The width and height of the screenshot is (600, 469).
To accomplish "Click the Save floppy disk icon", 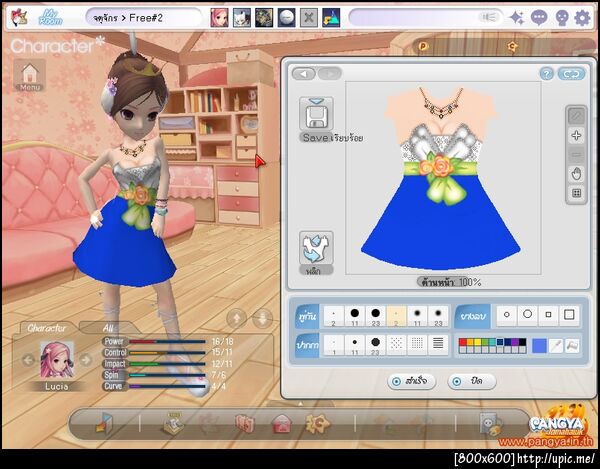I will click(x=316, y=114).
